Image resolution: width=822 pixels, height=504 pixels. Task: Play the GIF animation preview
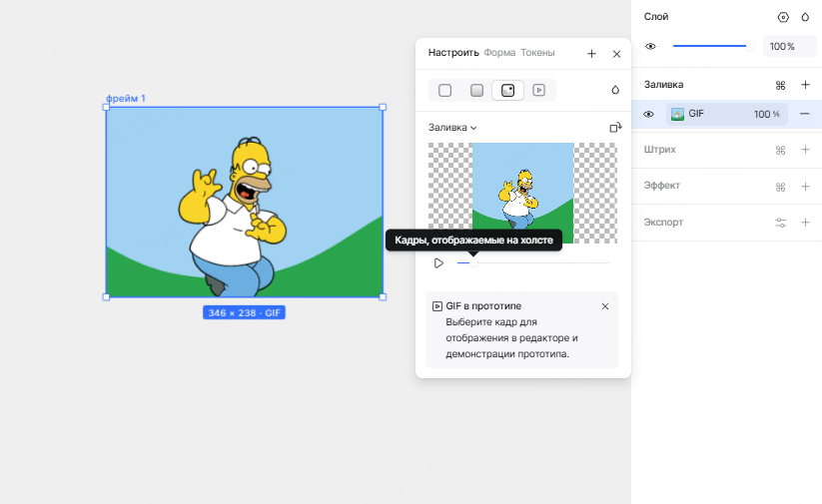[438, 262]
